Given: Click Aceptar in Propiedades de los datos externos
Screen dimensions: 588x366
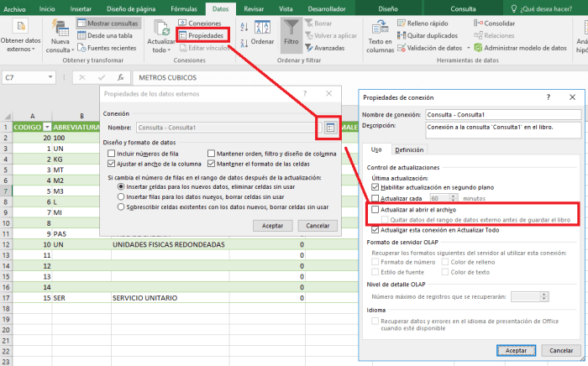Looking at the screenshot, I should pyautogui.click(x=273, y=226).
